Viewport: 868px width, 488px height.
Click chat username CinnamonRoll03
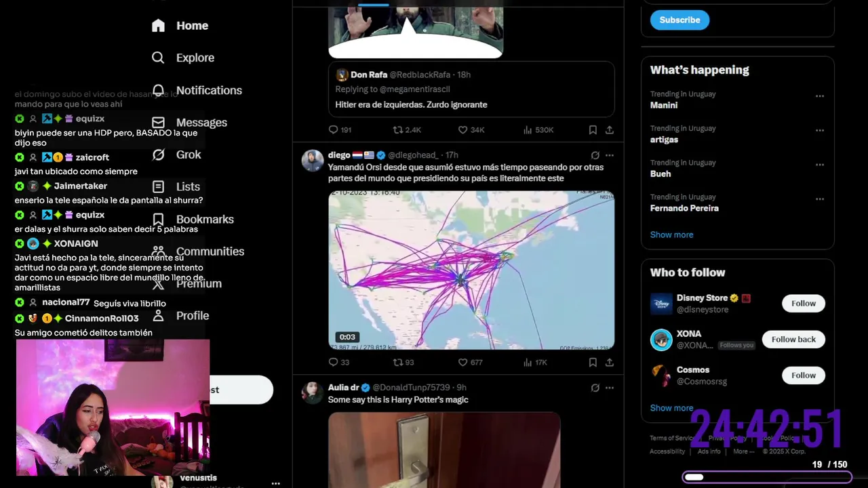pyautogui.click(x=102, y=319)
